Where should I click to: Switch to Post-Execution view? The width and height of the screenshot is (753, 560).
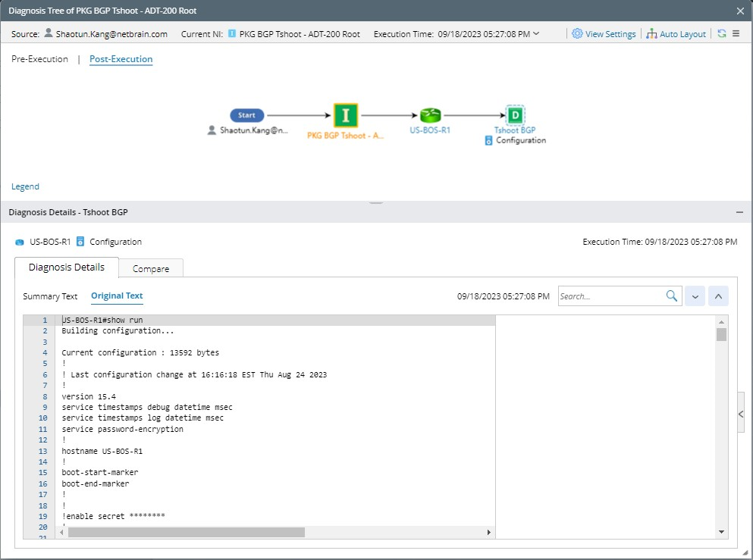pos(121,59)
